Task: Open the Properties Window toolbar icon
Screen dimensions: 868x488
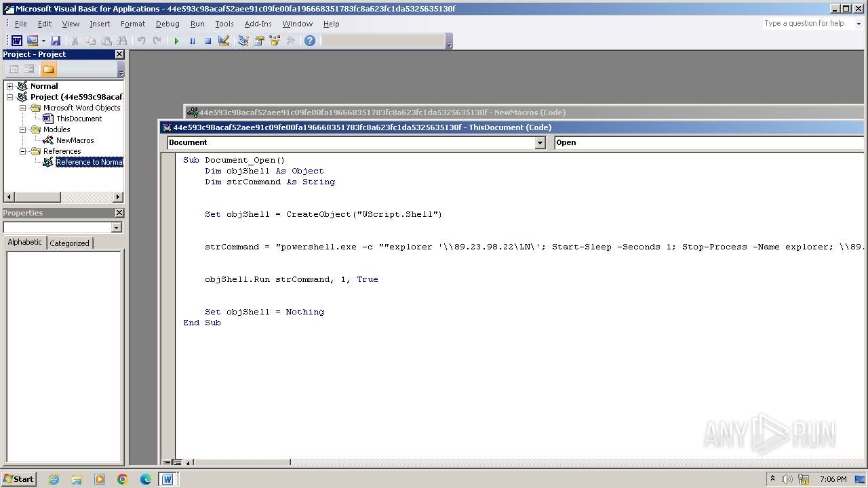Action: [x=258, y=41]
